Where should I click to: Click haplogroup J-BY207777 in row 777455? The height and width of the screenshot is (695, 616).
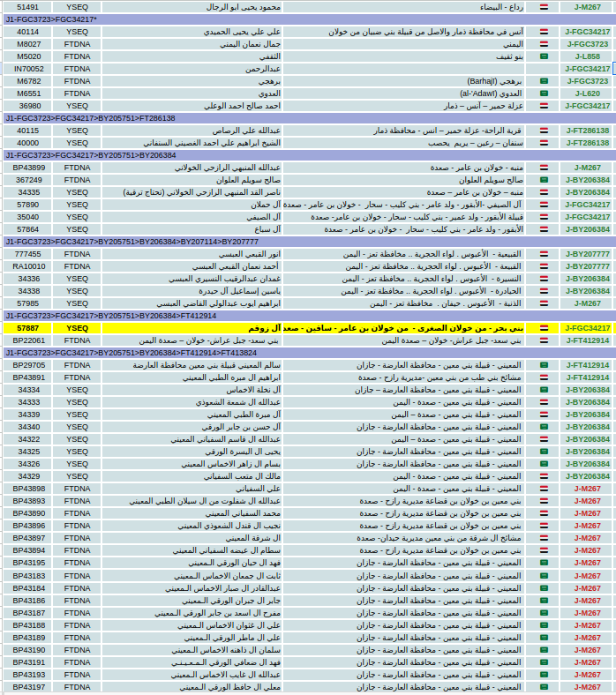587,254
